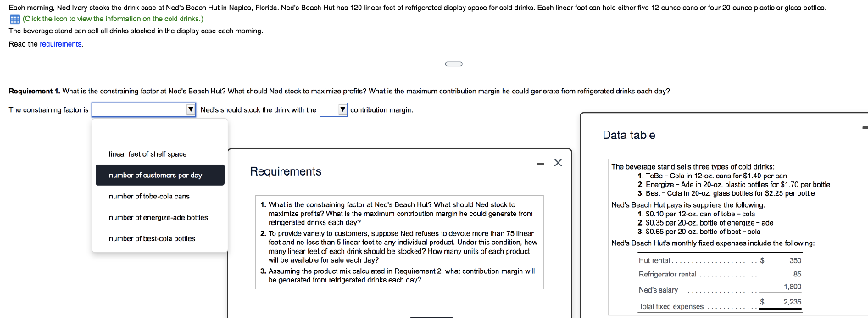Minimize the Requirements dialog
This screenshot has width=868, height=318.
click(x=540, y=163)
